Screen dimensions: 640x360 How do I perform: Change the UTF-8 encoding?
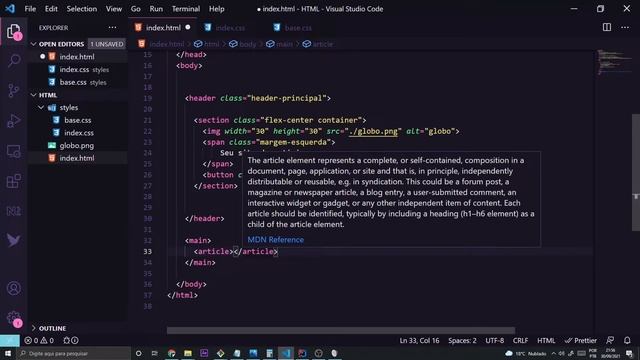[x=495, y=340]
